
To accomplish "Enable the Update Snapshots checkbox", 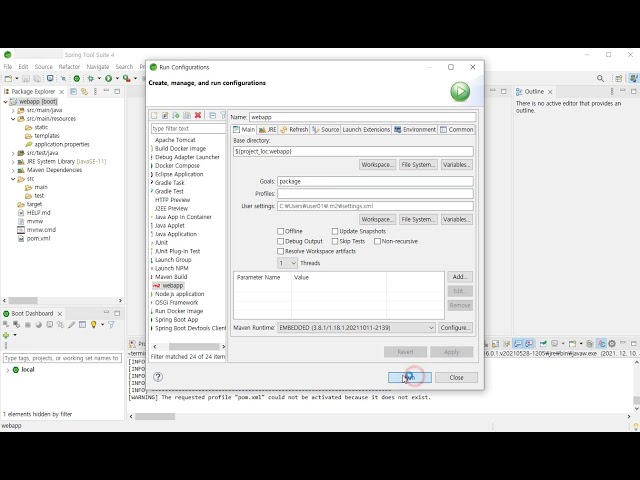I will click(335, 231).
